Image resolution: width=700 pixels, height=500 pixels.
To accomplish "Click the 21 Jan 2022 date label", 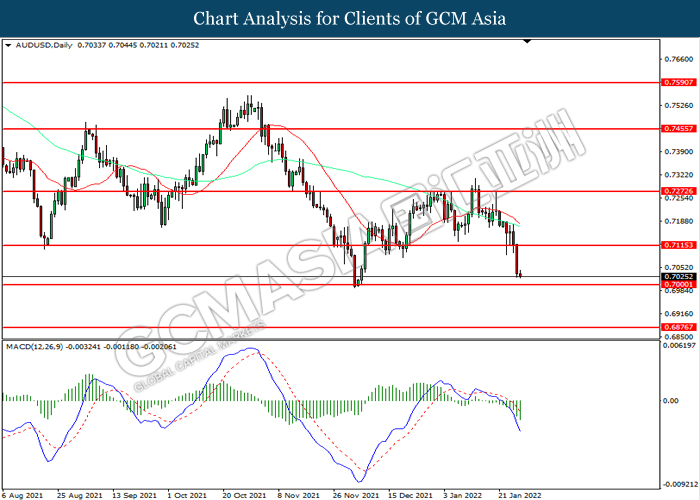I will coord(519,495).
